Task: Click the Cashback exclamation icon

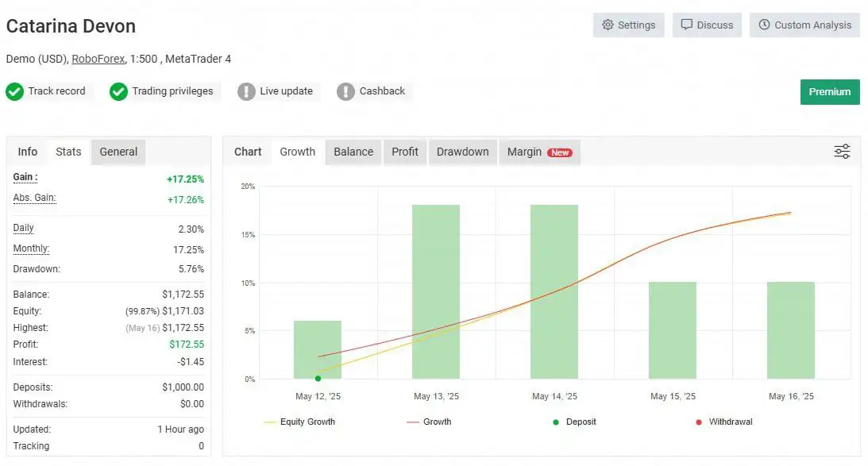Action: (x=345, y=91)
